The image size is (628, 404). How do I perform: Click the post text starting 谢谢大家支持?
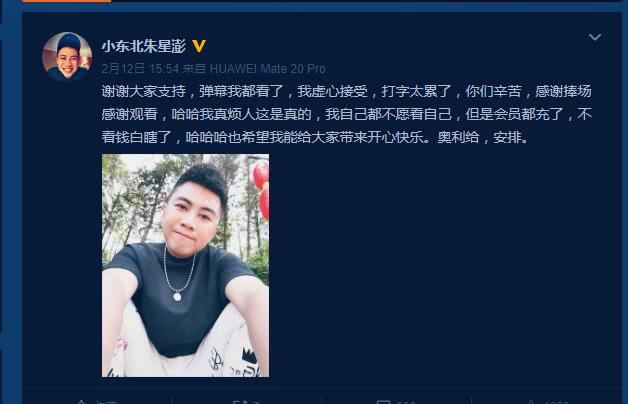[346, 114]
